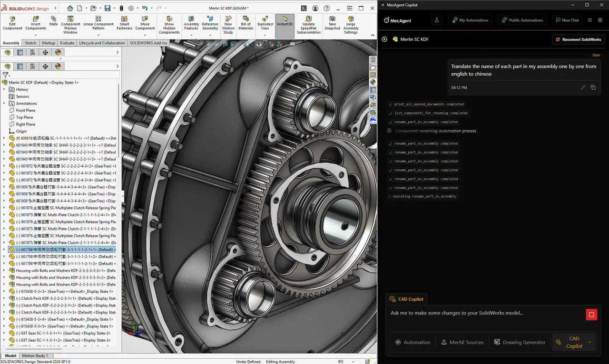Image resolution: width=609 pixels, height=364 pixels.
Task: Stop the running automation with red button
Action: point(591,314)
